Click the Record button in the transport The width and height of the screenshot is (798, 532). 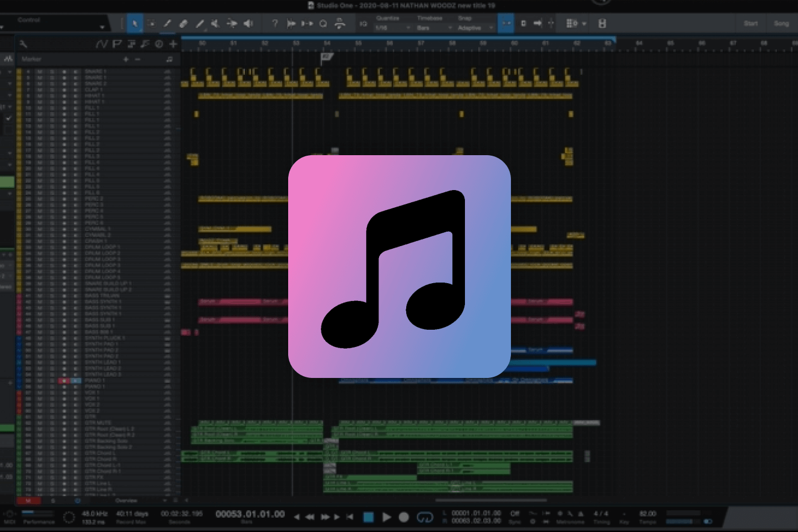(x=404, y=517)
